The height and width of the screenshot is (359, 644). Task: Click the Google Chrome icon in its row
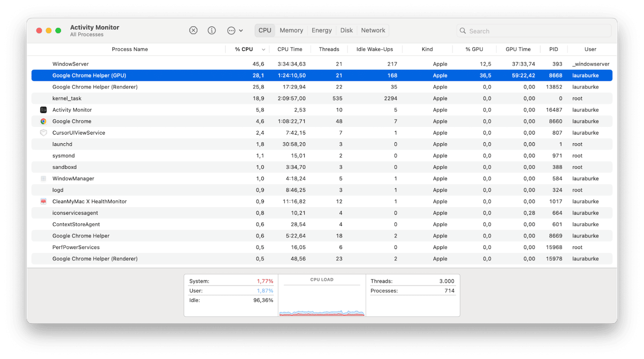point(43,121)
